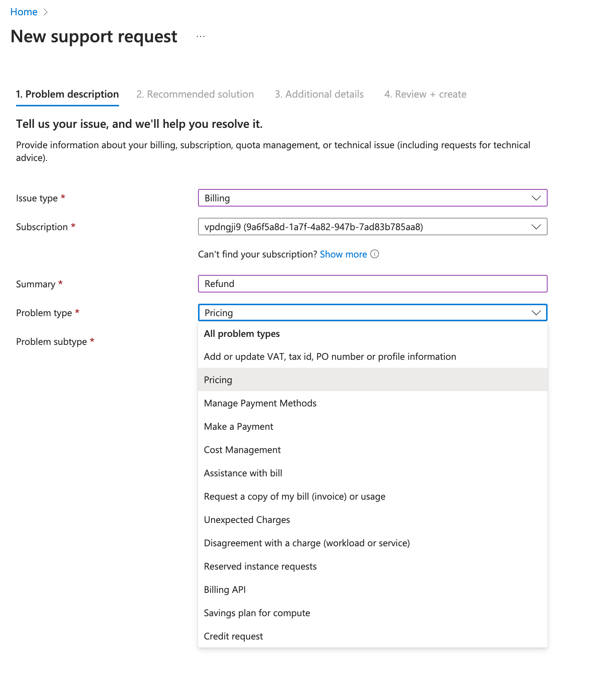Image resolution: width=616 pixels, height=673 pixels.
Task: Open the Subscription dropdown
Action: point(372,227)
